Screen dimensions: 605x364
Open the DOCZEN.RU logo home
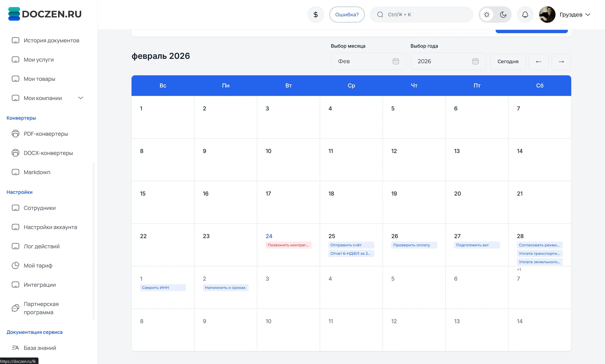pos(45,14)
